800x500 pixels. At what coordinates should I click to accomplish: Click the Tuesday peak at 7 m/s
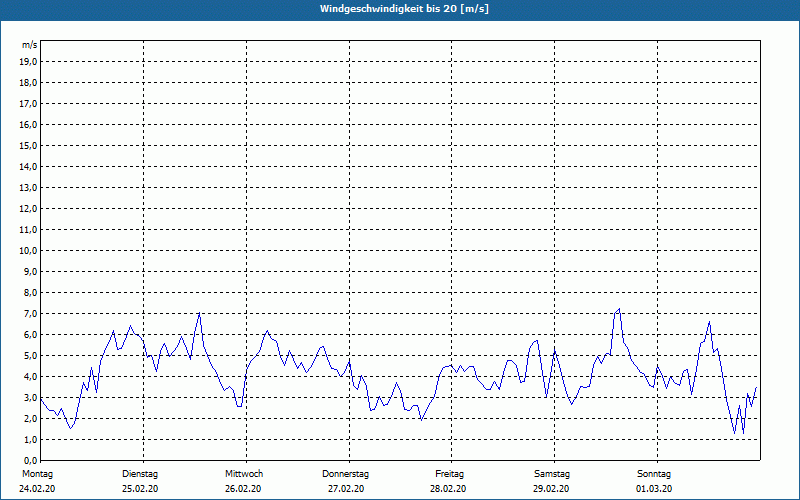(x=199, y=313)
